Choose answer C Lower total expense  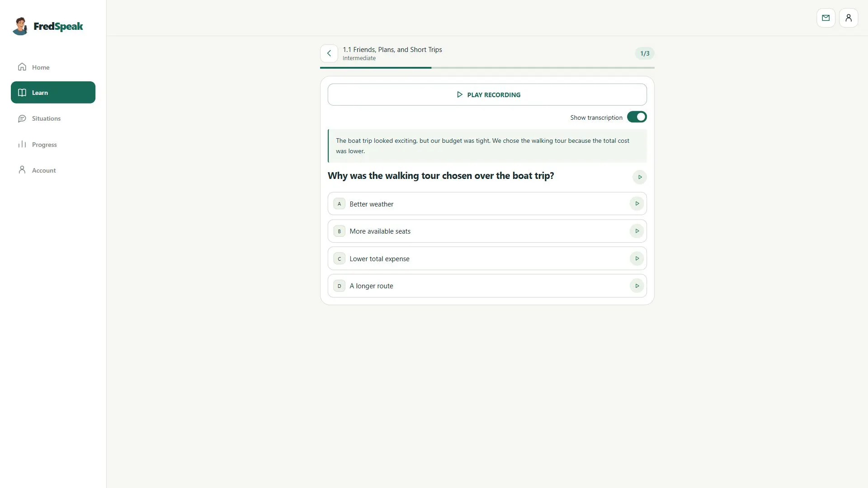pyautogui.click(x=487, y=258)
